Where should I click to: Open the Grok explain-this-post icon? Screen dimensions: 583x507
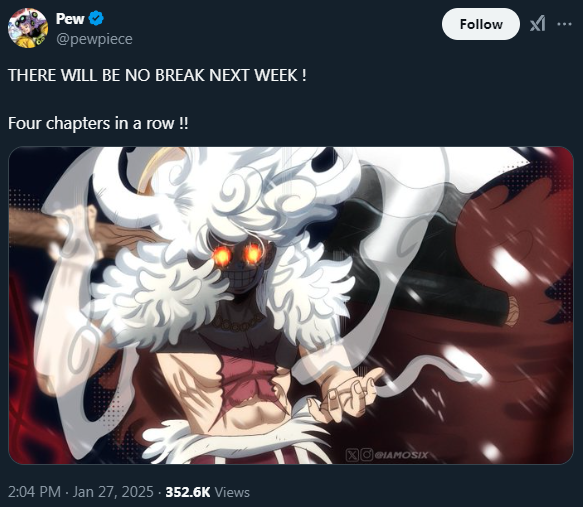pos(538,24)
